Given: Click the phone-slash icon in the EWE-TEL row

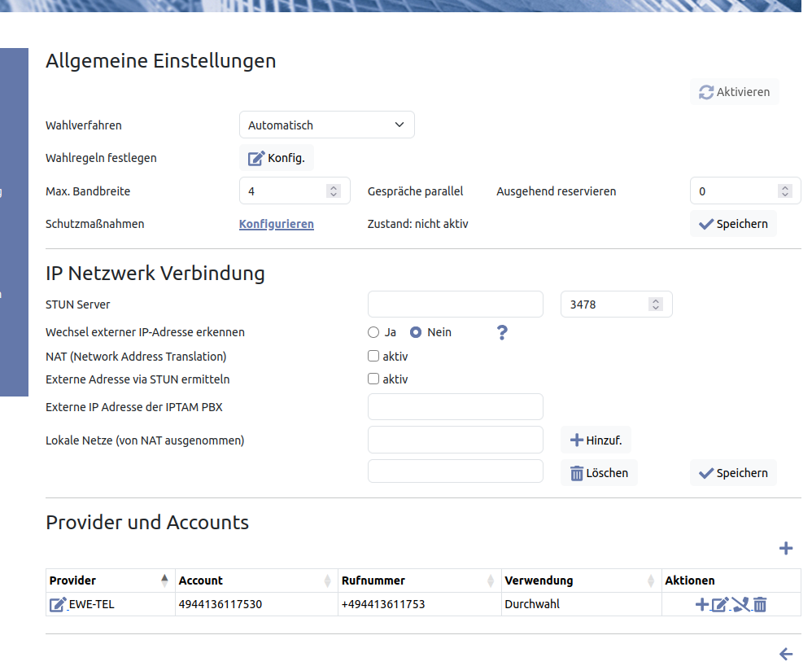Looking at the screenshot, I should (740, 604).
